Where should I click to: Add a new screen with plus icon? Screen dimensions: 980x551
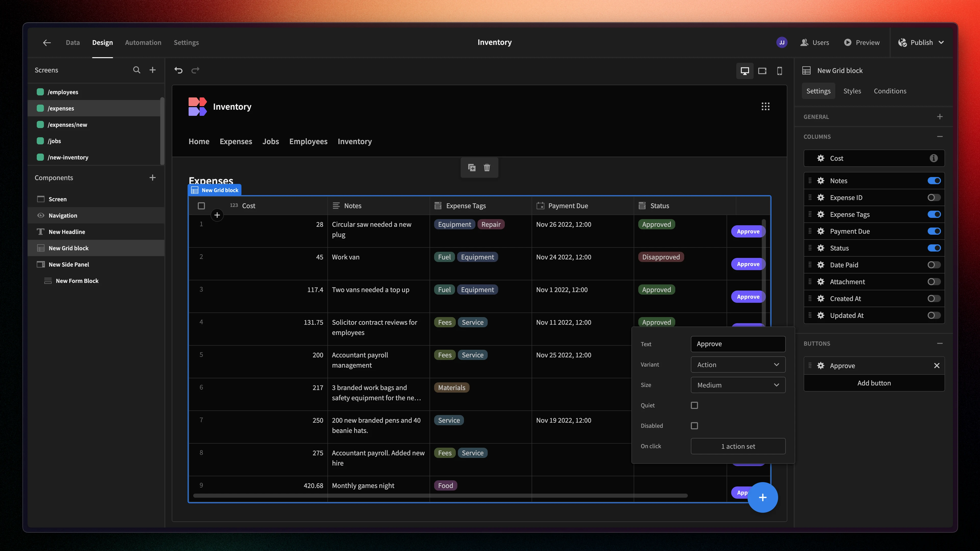153,70
